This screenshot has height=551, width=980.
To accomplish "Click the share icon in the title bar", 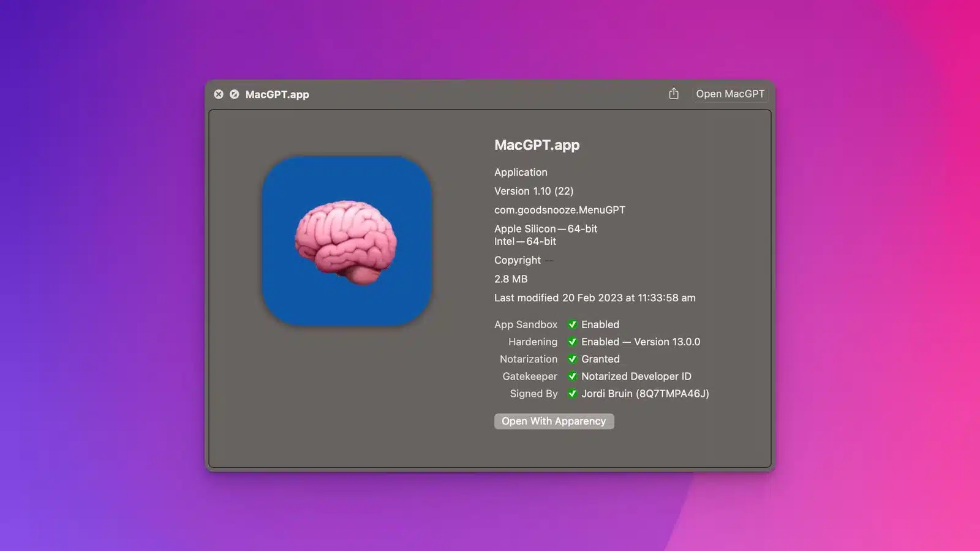I will click(x=673, y=94).
